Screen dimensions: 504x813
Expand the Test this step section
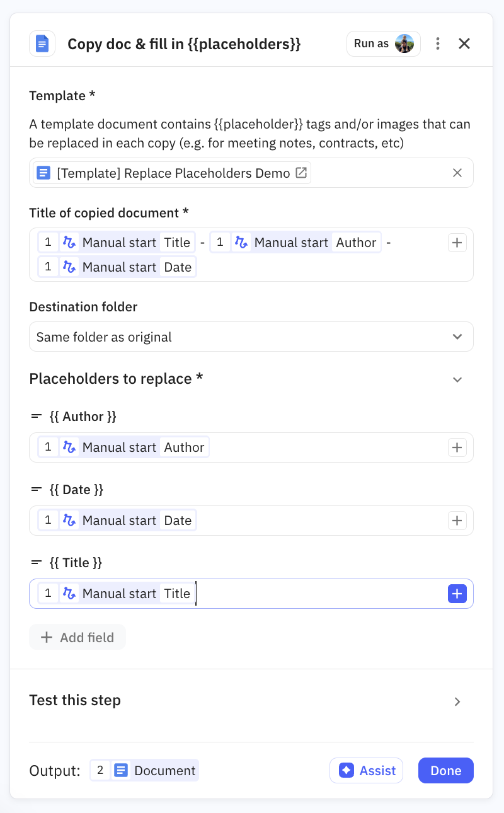pyautogui.click(x=457, y=701)
